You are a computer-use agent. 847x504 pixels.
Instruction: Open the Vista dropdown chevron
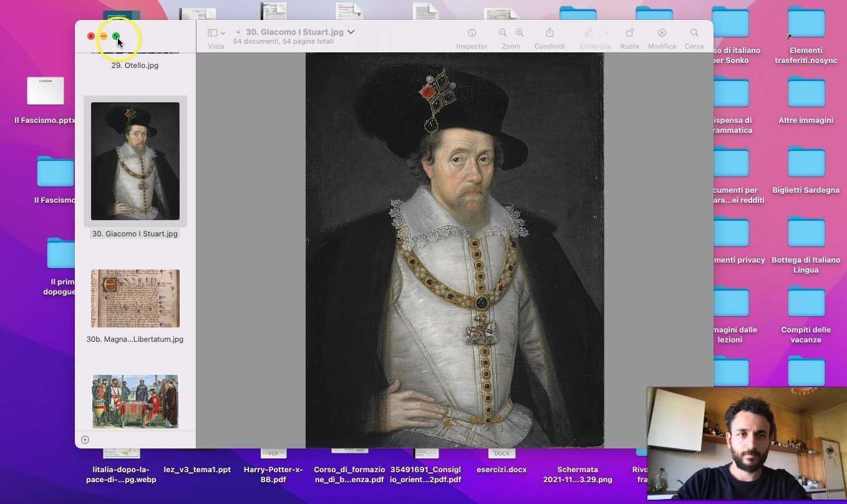coord(223,33)
